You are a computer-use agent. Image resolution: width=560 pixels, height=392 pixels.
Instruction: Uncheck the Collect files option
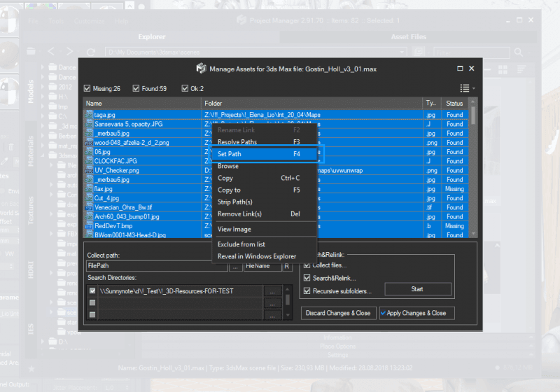pos(307,265)
